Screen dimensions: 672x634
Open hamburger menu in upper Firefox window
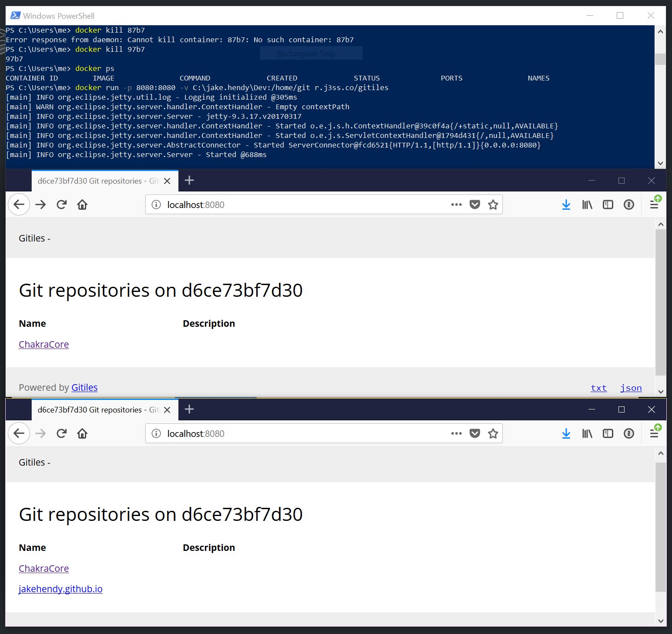pyautogui.click(x=654, y=205)
